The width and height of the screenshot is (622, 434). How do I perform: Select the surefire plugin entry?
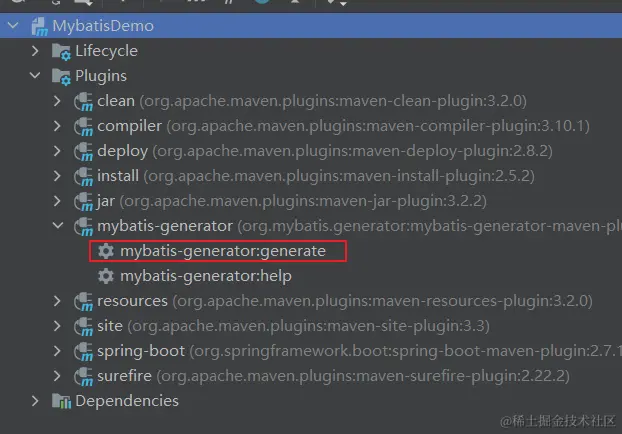pos(334,376)
